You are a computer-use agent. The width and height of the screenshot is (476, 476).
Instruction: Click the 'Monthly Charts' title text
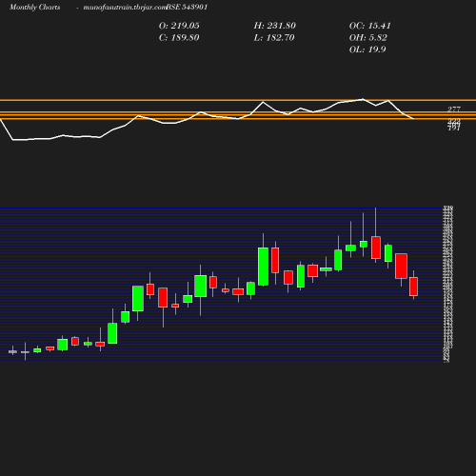[34, 8]
